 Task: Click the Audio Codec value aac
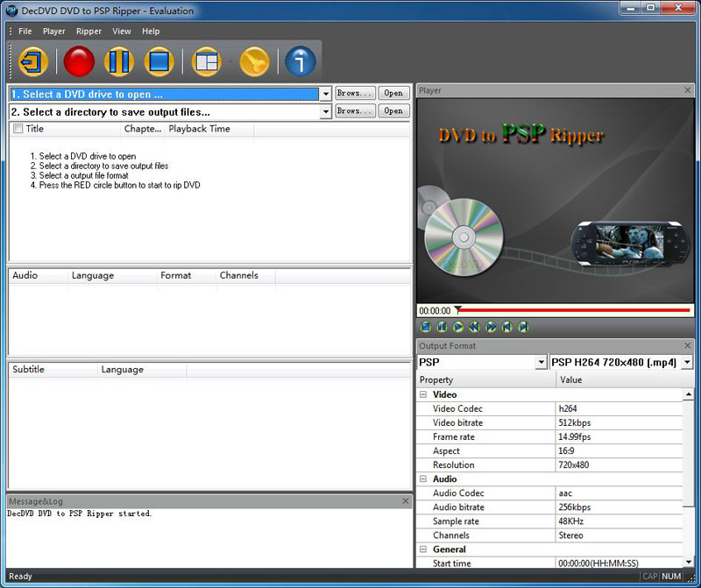565,493
